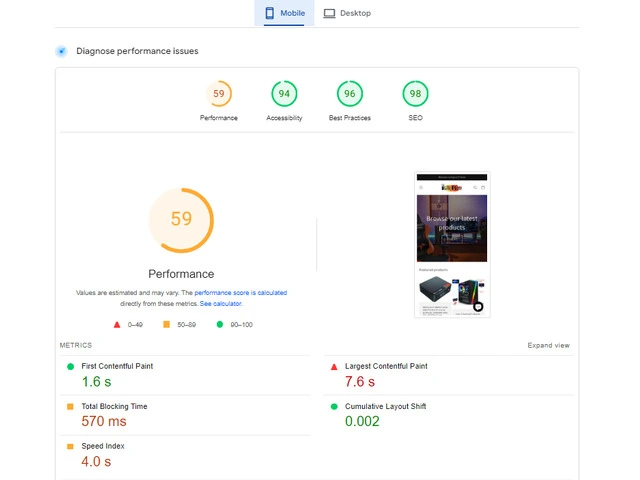Click the Expand view toggle
The height and width of the screenshot is (480, 640).
(549, 345)
